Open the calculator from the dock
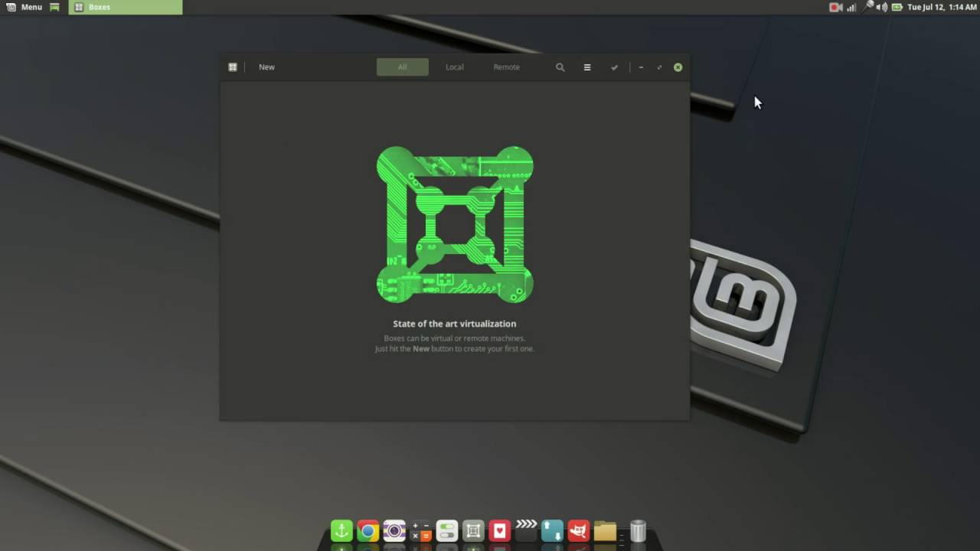Screen dimensions: 980x551 (x=421, y=530)
